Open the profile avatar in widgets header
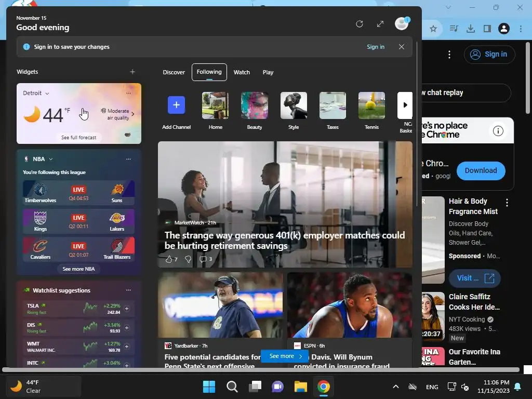 (x=402, y=24)
